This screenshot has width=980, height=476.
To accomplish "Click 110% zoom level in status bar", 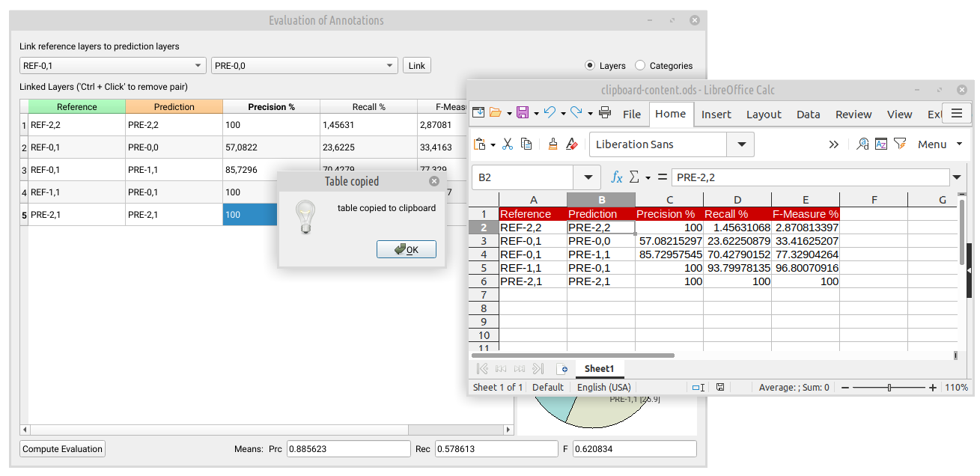I will coord(956,388).
